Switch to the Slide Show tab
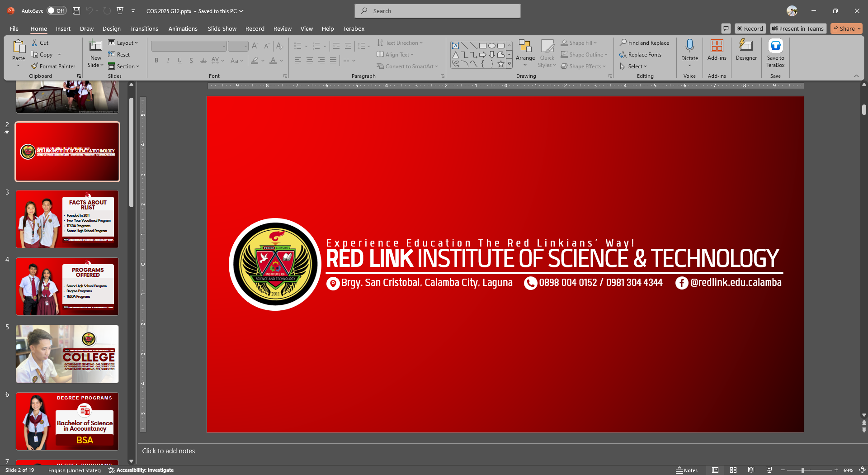The width and height of the screenshot is (868, 475). tap(222, 28)
